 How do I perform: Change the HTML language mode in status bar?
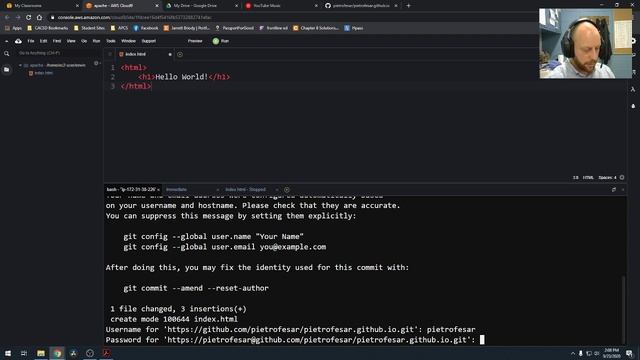[x=588, y=178]
